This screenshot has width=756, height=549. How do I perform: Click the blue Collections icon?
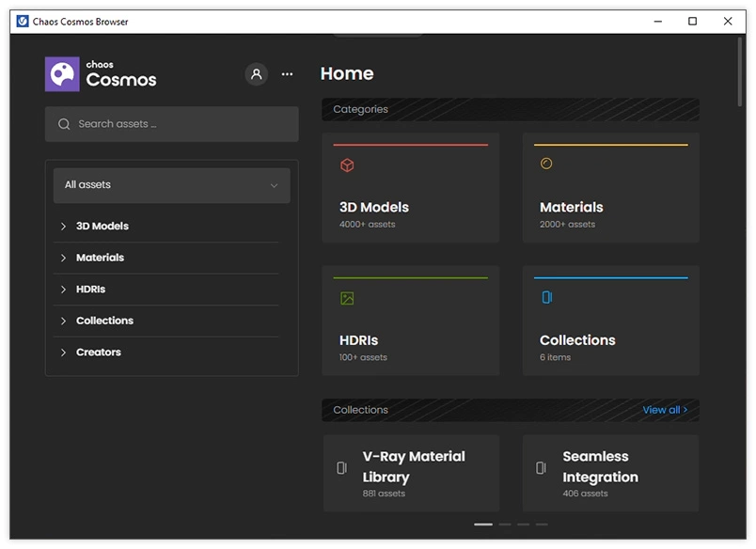pyautogui.click(x=547, y=297)
